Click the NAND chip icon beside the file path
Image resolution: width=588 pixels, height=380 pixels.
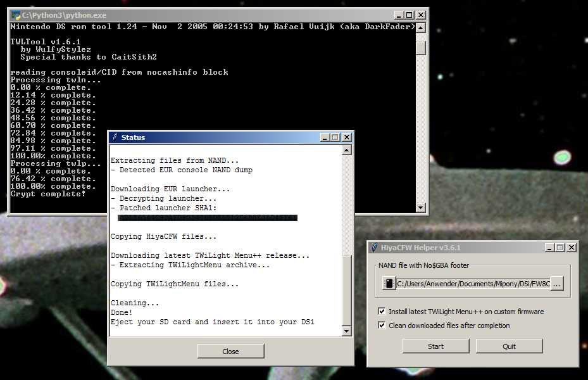pos(389,283)
